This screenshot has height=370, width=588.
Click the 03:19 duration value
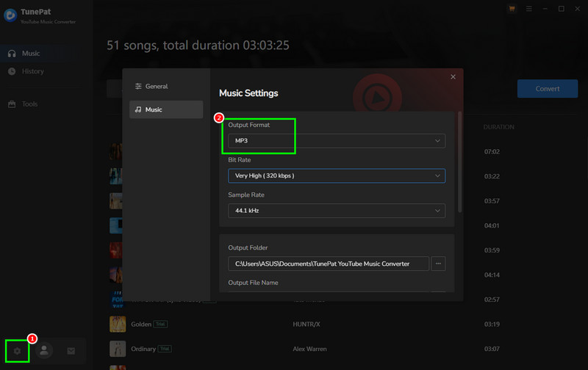click(x=492, y=324)
